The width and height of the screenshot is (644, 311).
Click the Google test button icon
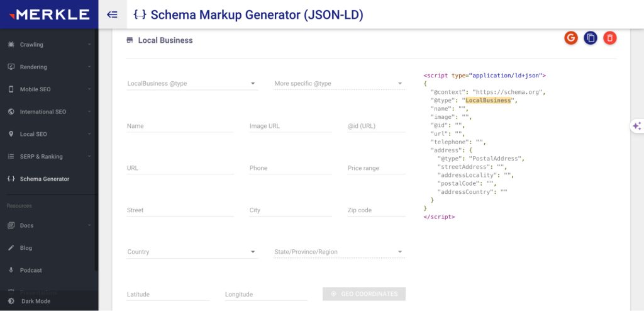coord(571,38)
